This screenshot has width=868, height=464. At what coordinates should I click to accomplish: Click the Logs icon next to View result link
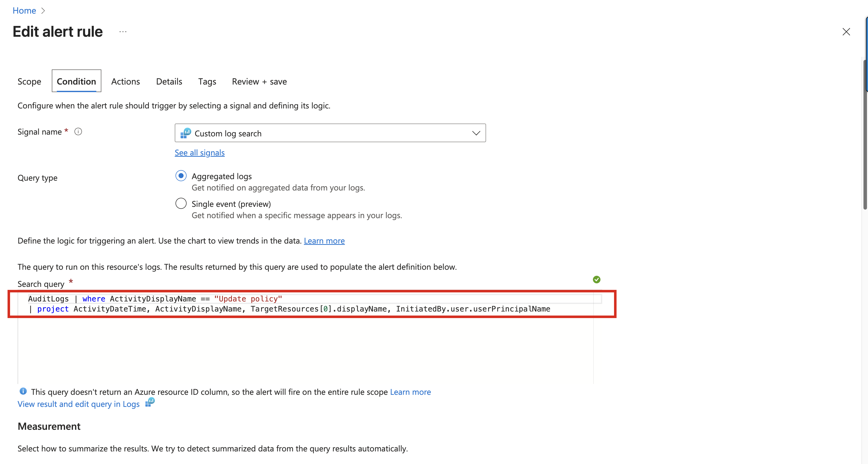tap(150, 402)
